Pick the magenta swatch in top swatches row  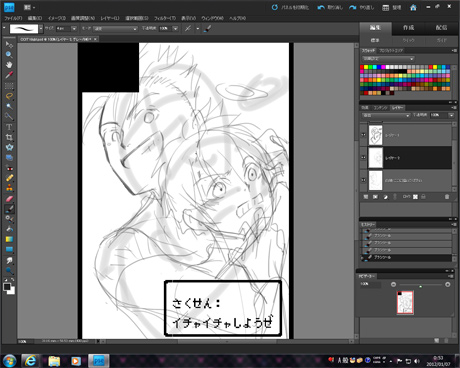click(x=383, y=67)
